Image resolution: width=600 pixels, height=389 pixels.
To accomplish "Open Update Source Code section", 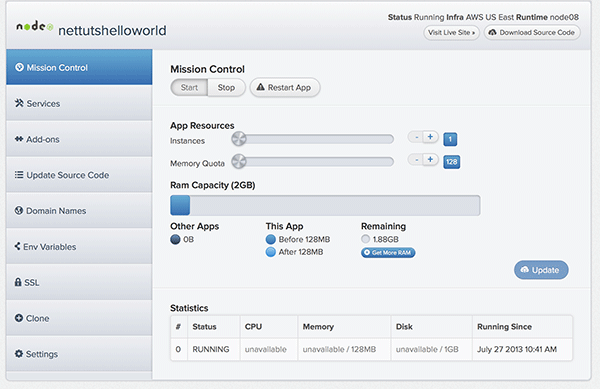I will (x=79, y=175).
